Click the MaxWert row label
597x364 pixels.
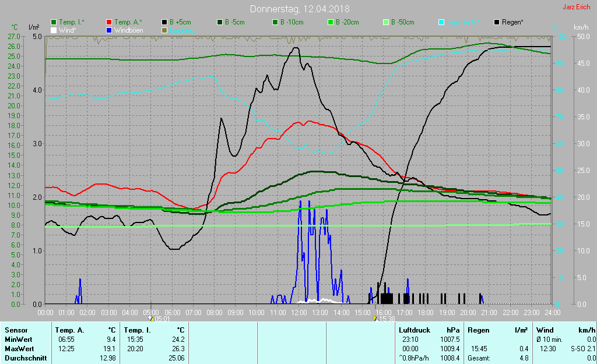20,348
